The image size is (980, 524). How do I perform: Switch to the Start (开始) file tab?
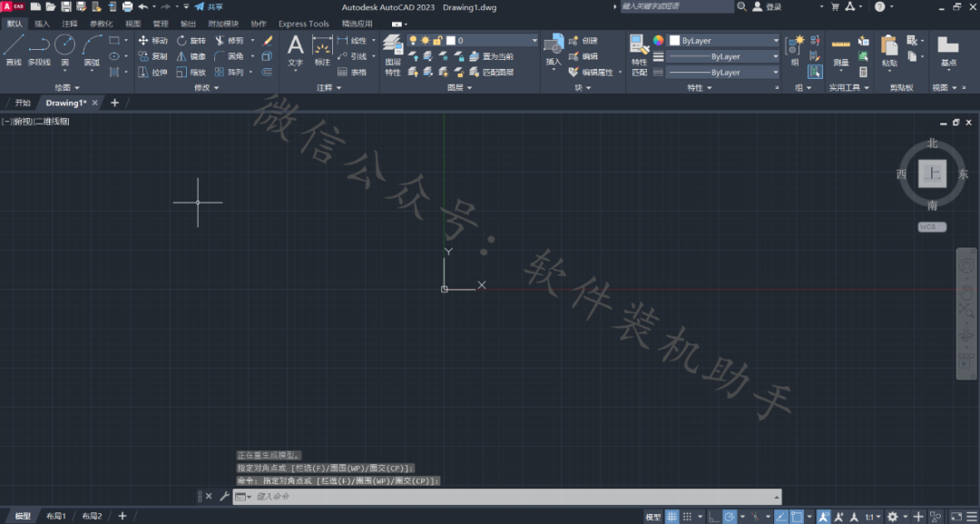[x=23, y=103]
